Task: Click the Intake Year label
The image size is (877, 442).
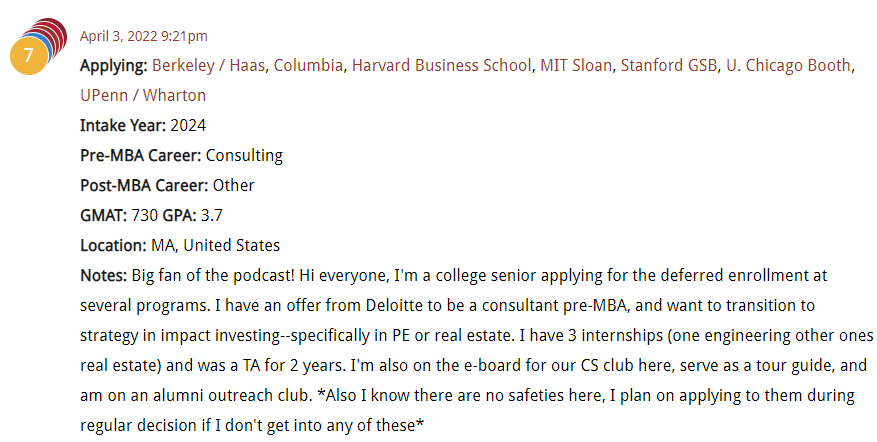Action: (123, 126)
